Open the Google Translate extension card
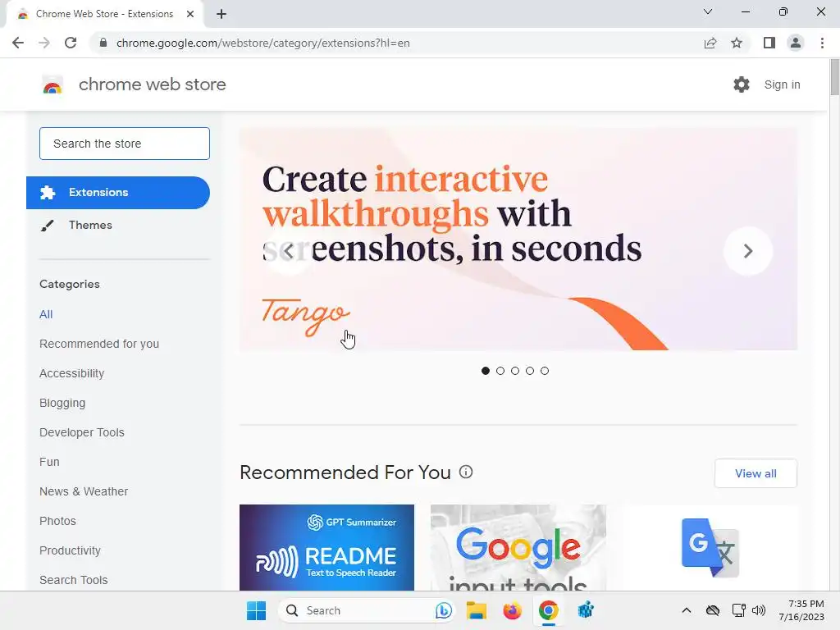The image size is (840, 630). [x=710, y=547]
